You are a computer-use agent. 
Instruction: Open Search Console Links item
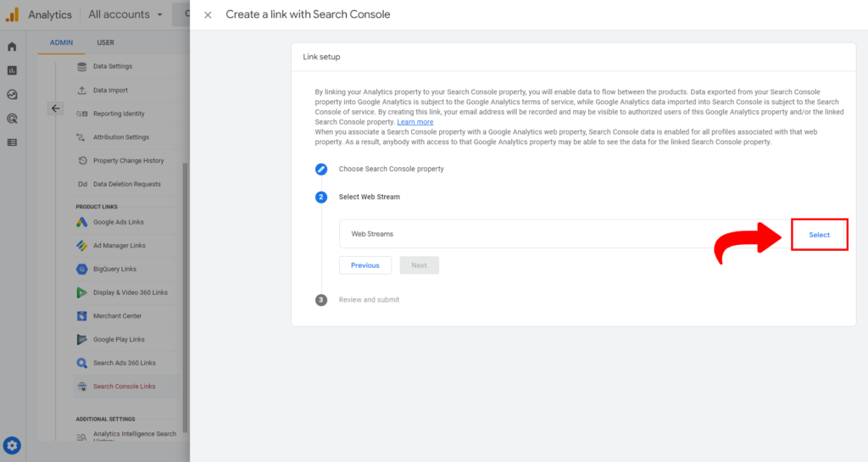(126, 387)
